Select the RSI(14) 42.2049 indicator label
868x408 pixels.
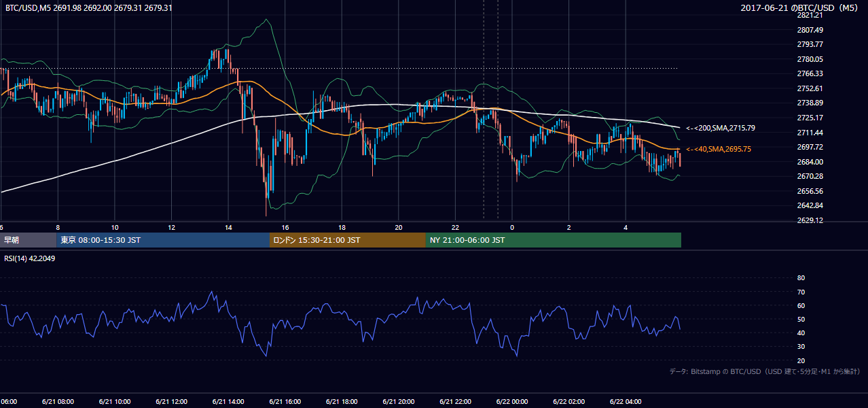coord(31,258)
